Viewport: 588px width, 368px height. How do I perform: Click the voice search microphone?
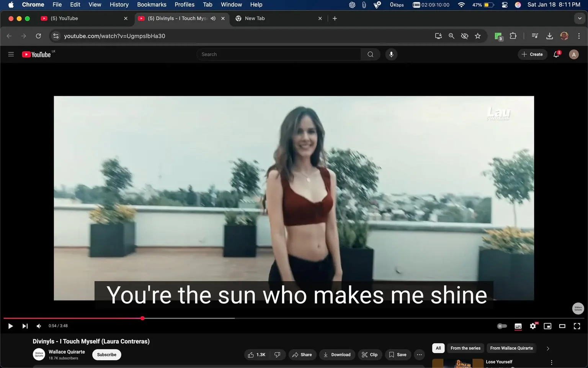click(x=391, y=54)
